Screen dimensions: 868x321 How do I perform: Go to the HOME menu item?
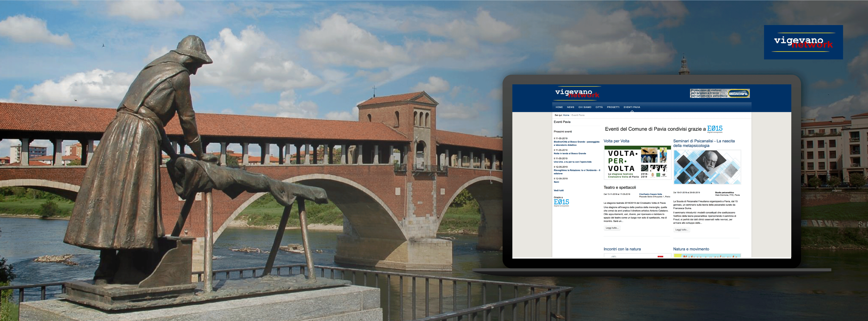pos(559,107)
